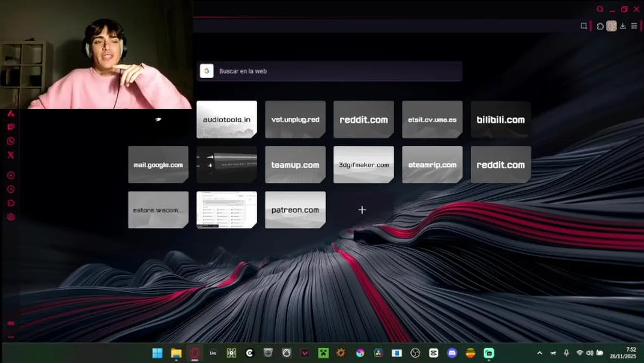
Task: Open the Windows Start menu
Action: click(157, 353)
